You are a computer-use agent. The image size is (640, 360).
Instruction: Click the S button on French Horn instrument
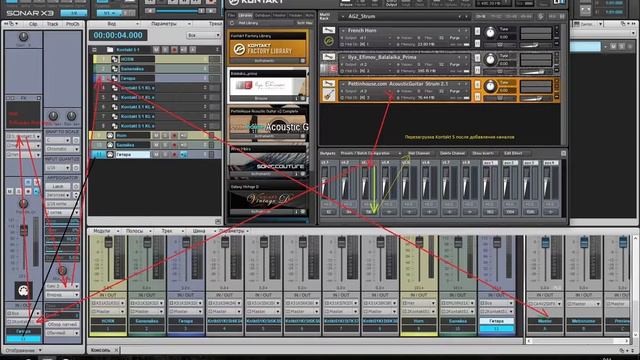477,31
